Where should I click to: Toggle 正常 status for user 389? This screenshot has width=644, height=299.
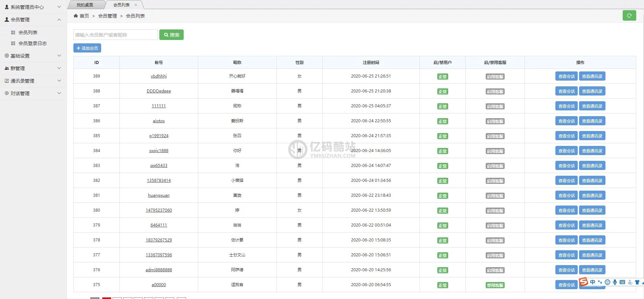click(442, 77)
